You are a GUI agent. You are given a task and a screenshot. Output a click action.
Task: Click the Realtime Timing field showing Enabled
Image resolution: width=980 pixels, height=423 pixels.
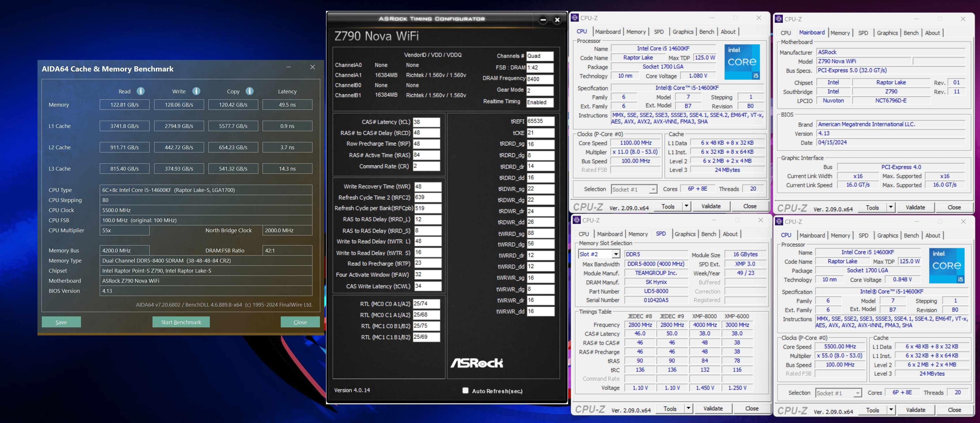tap(540, 102)
